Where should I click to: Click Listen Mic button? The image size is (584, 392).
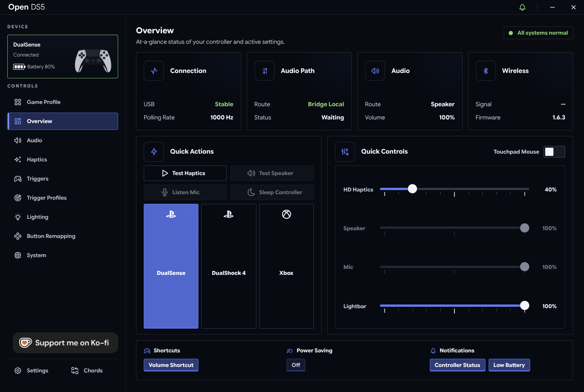[185, 192]
